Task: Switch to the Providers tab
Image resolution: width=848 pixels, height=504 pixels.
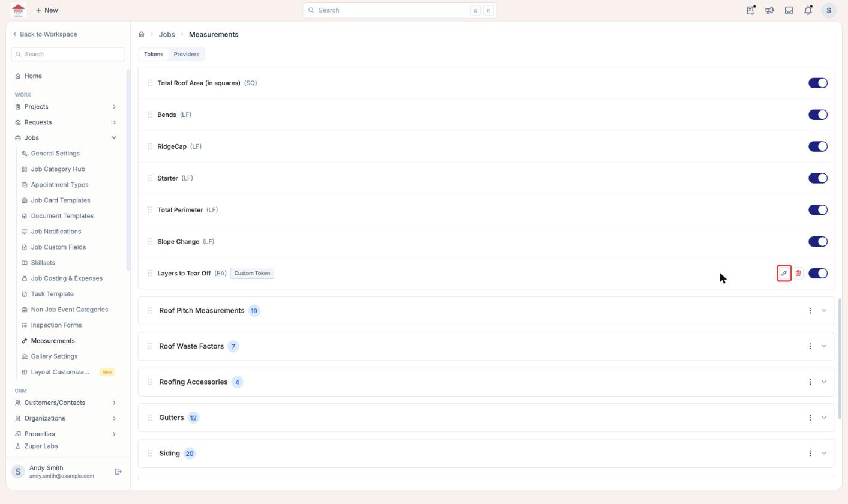Action: [x=186, y=54]
